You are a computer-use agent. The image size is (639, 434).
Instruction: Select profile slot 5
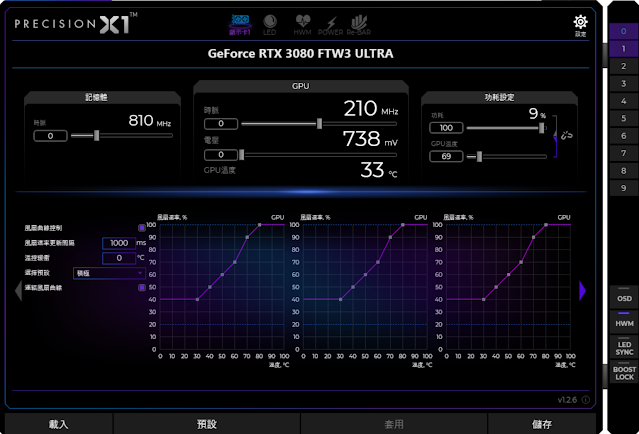[x=624, y=118]
